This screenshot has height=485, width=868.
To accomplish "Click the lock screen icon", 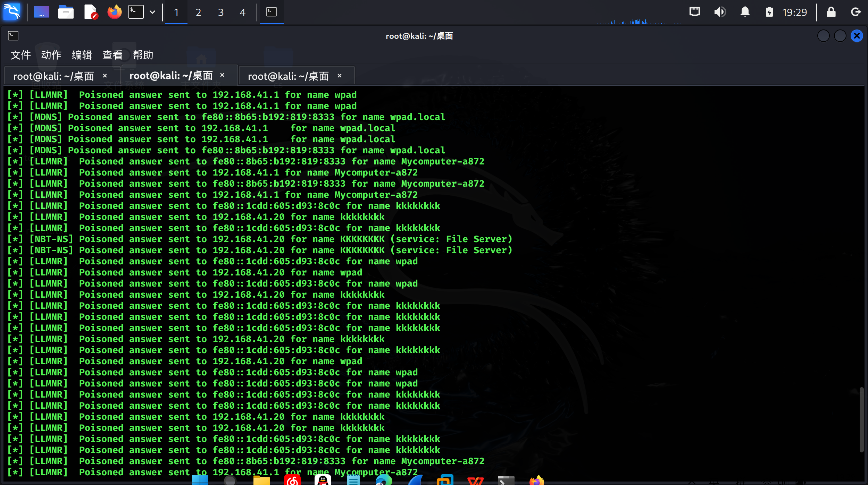I will (x=831, y=12).
